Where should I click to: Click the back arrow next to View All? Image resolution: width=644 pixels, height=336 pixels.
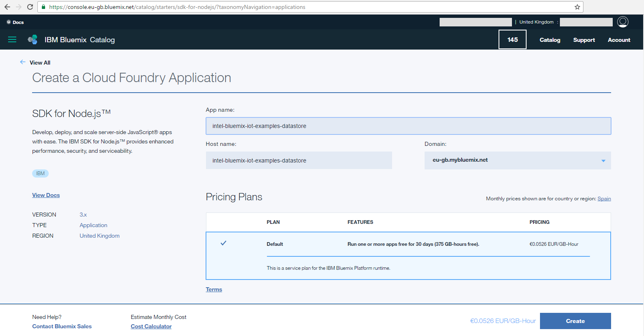coord(23,62)
